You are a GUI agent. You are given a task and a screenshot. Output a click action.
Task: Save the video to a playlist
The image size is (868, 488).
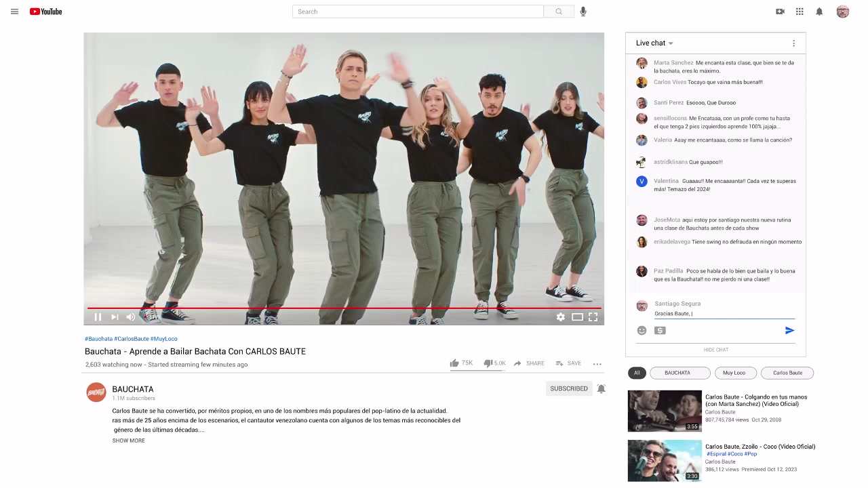tap(568, 363)
